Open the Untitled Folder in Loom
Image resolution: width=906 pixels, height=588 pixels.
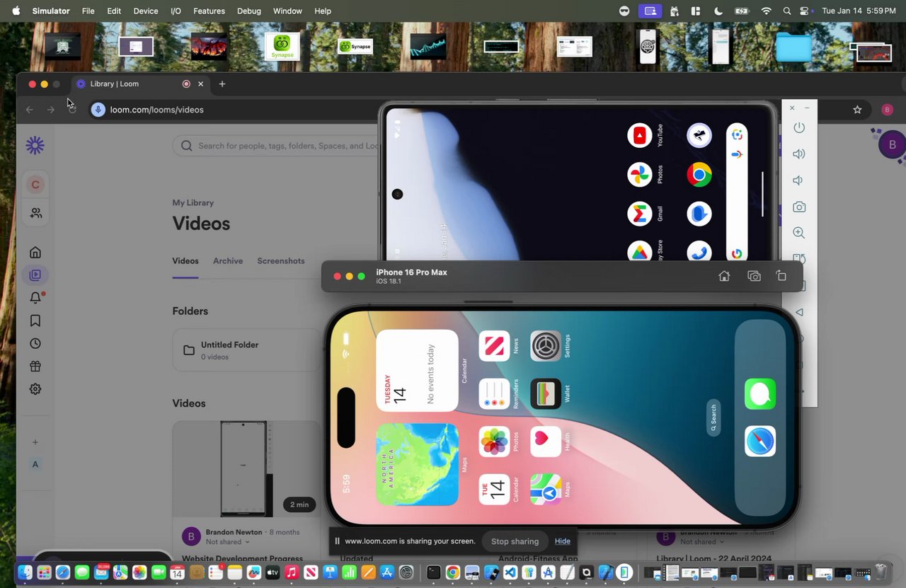click(246, 350)
